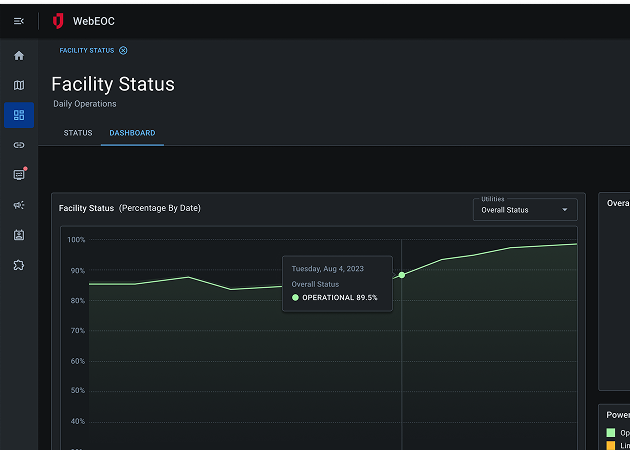Click the WebEOC logo

tap(58, 21)
